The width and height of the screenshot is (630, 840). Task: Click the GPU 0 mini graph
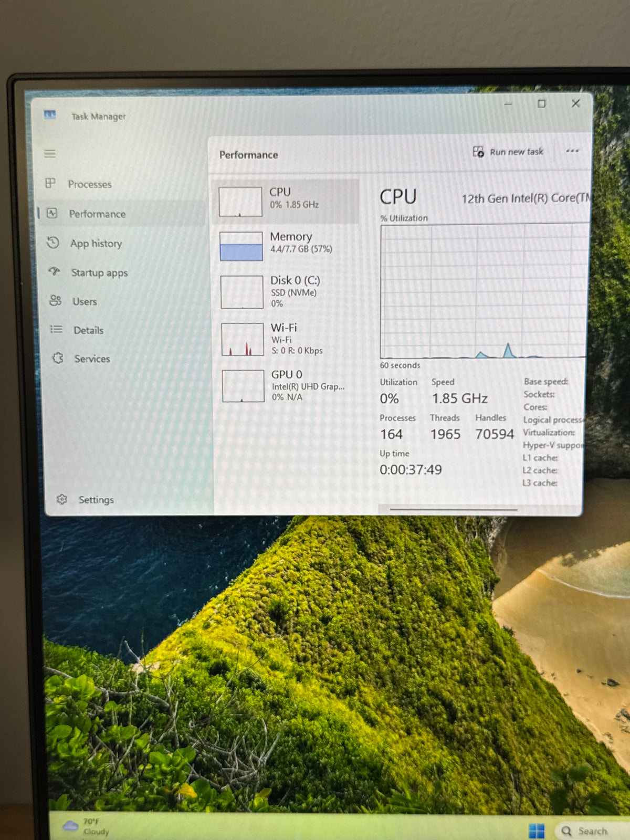[x=243, y=386]
